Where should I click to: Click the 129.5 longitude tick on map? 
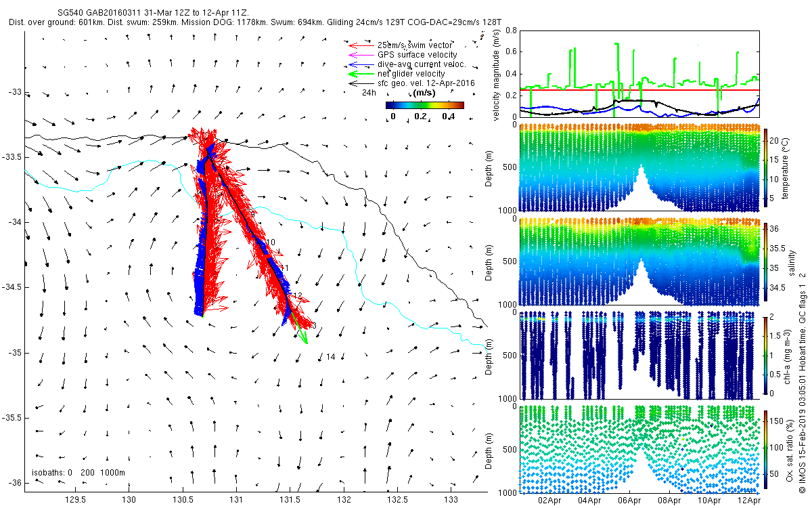(75, 500)
